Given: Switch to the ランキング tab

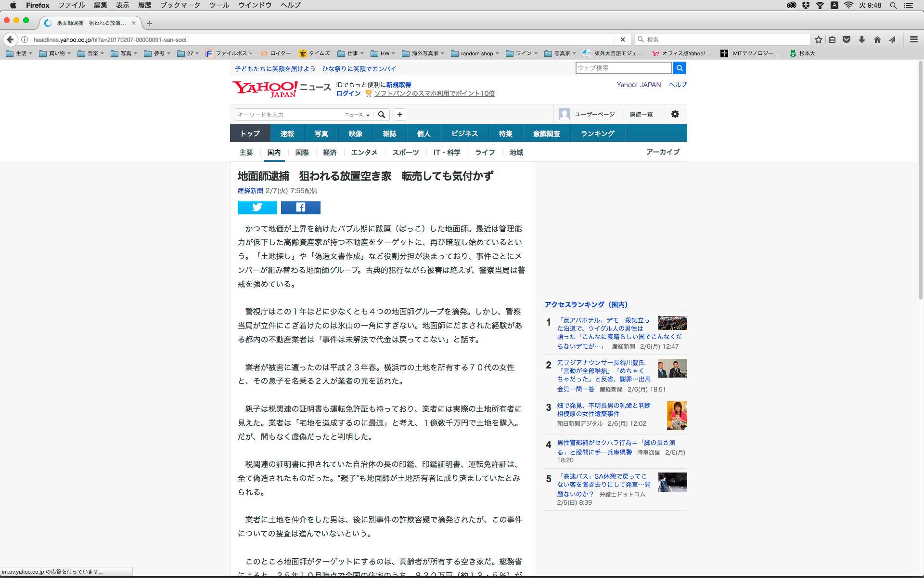Looking at the screenshot, I should coord(597,133).
